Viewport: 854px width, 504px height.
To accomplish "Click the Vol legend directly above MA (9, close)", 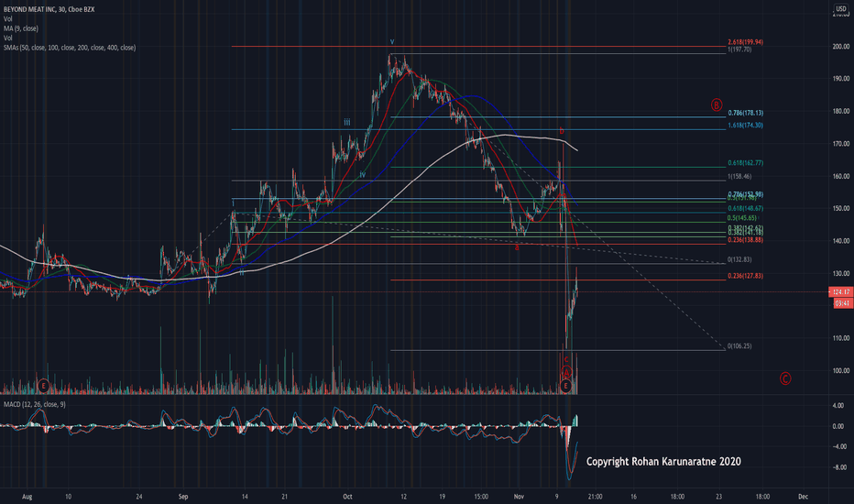I will click(x=7, y=19).
